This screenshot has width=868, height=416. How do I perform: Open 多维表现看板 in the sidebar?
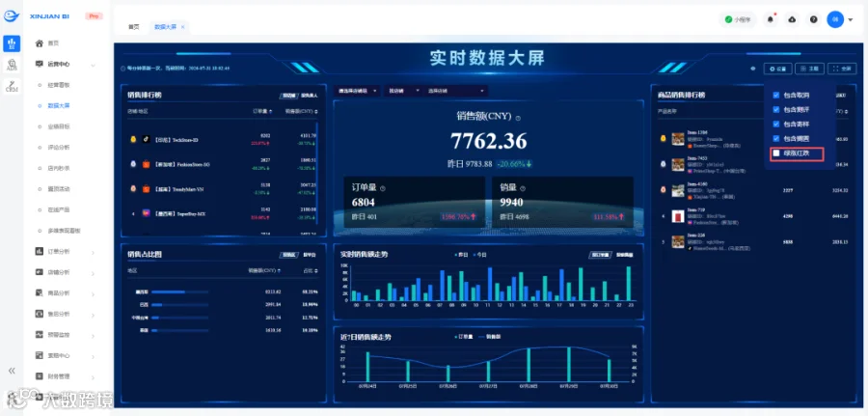(65, 231)
